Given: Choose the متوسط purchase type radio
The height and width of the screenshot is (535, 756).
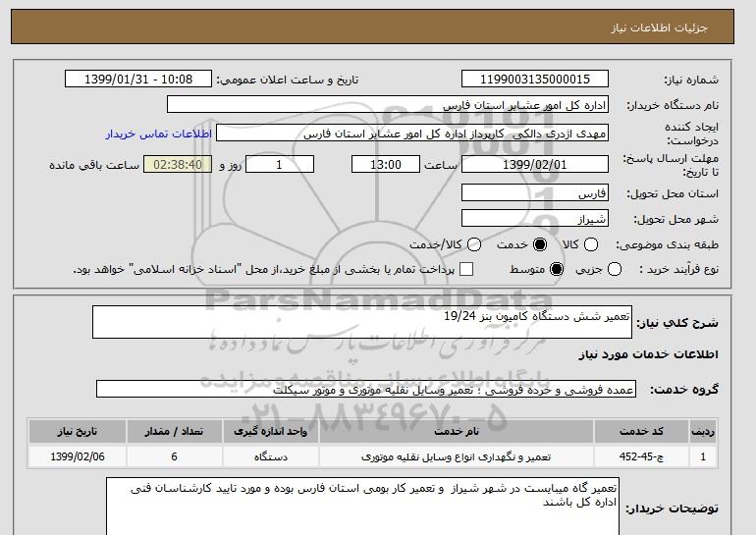Looking at the screenshot, I should (557, 269).
